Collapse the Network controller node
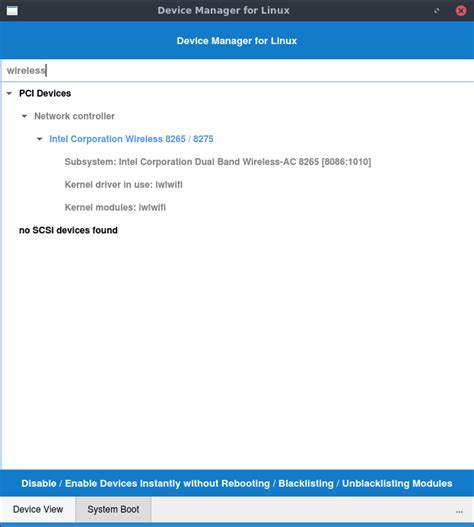Image resolution: width=474 pixels, height=527 pixels. click(24, 116)
